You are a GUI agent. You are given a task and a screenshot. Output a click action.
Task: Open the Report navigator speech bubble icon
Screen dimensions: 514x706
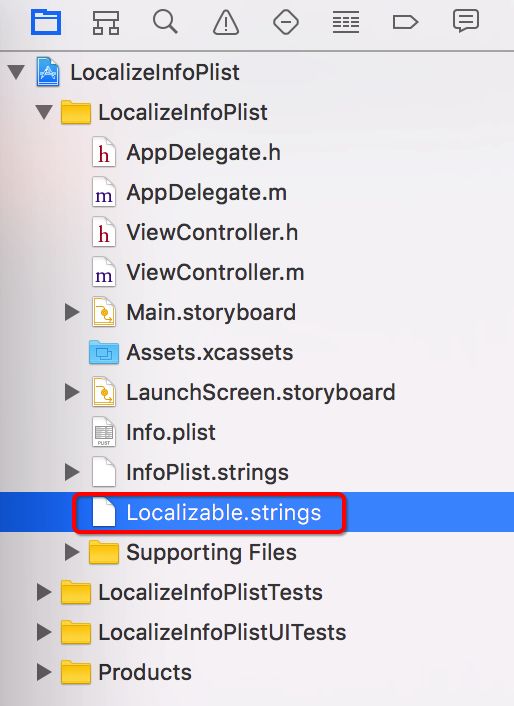coord(465,22)
